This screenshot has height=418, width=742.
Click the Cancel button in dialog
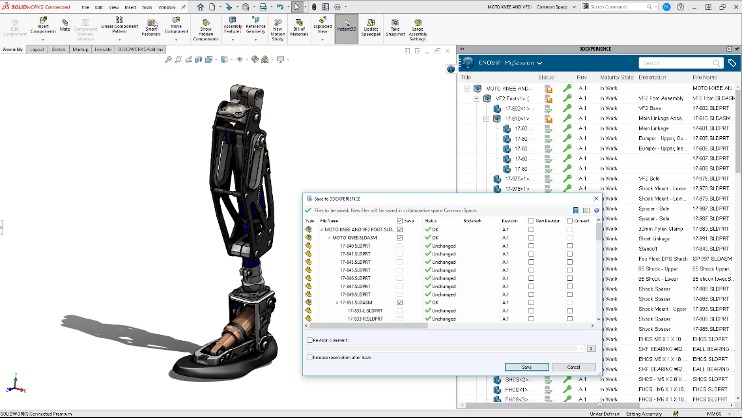(x=572, y=367)
